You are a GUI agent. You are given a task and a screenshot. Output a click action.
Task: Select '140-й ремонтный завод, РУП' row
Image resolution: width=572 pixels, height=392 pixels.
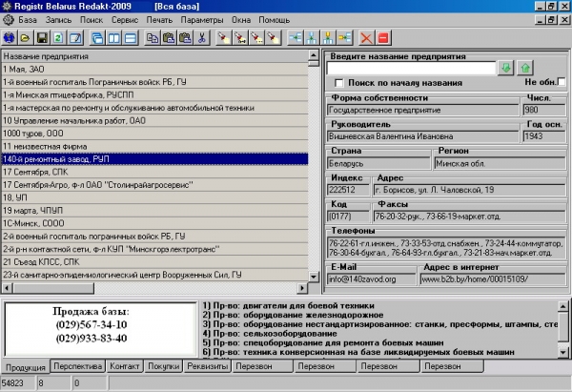pyautogui.click(x=155, y=159)
